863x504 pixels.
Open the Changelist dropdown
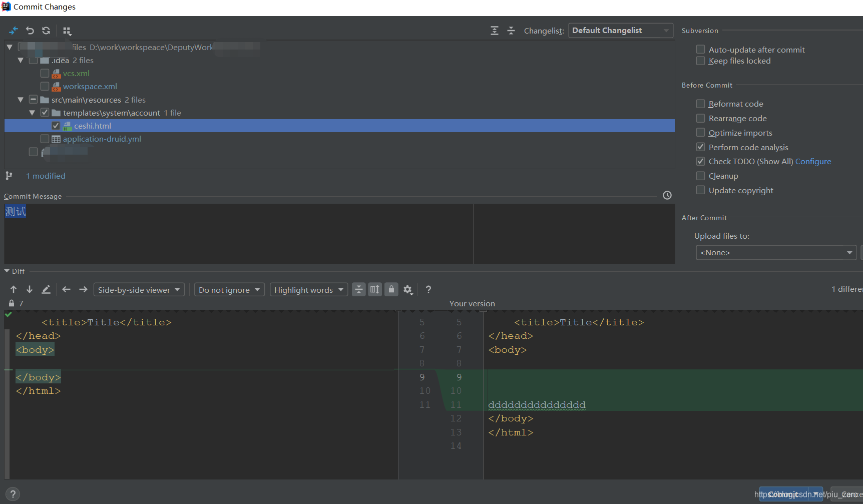coord(621,31)
